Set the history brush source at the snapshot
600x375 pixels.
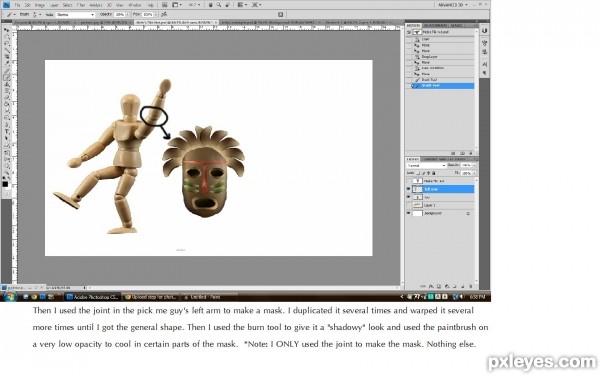409,32
